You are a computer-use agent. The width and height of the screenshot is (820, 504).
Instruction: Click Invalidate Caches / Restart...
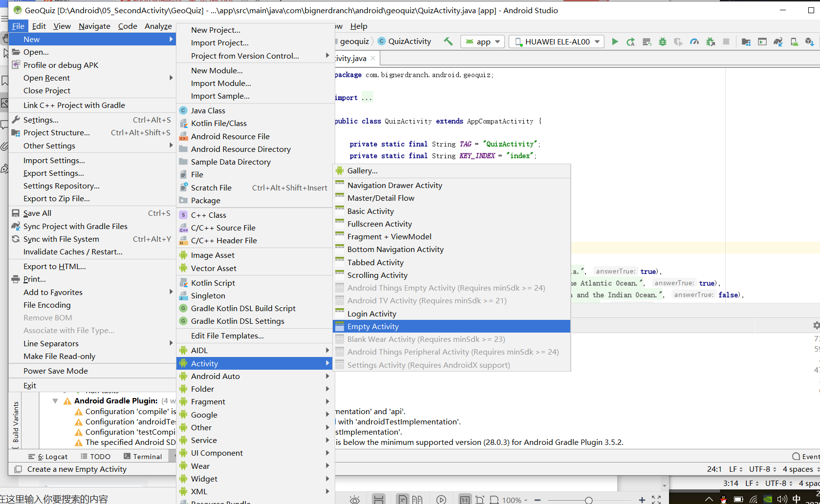pos(92,252)
